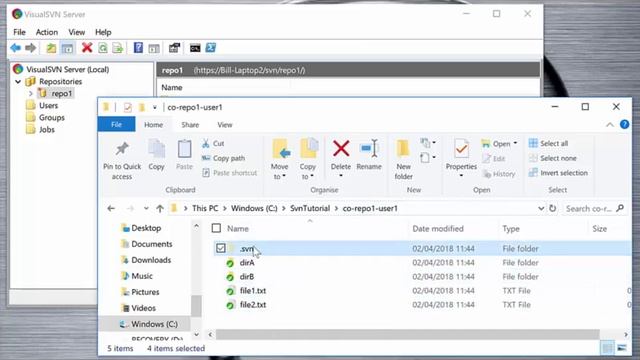
Task: Click Properties icon in VisualSVN toolbar
Action: point(174,48)
